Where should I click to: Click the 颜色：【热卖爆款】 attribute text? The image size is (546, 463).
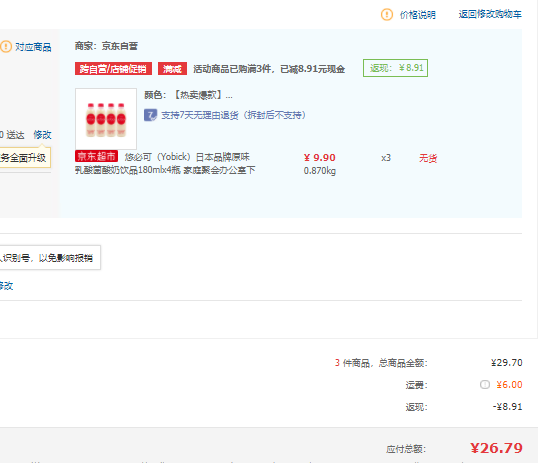[x=188, y=95]
